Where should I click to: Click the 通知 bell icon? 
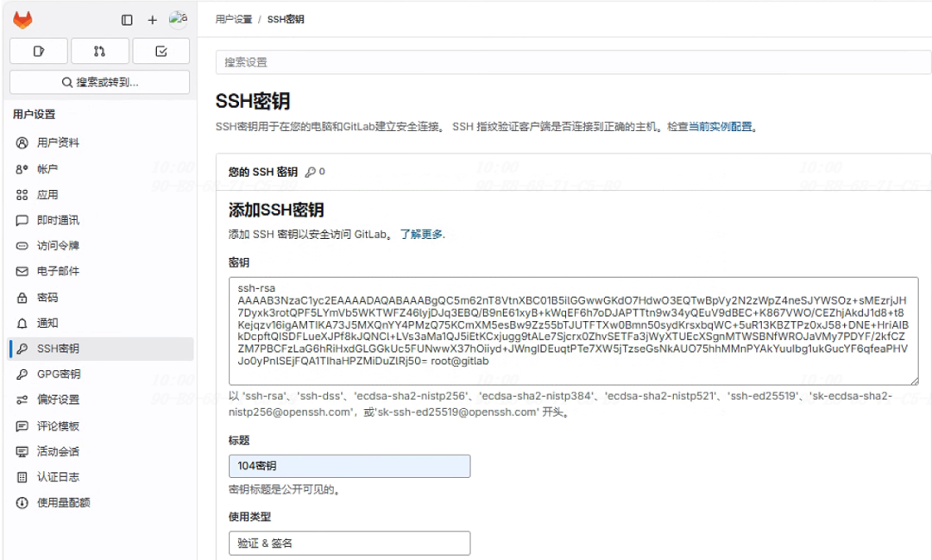[x=22, y=324]
